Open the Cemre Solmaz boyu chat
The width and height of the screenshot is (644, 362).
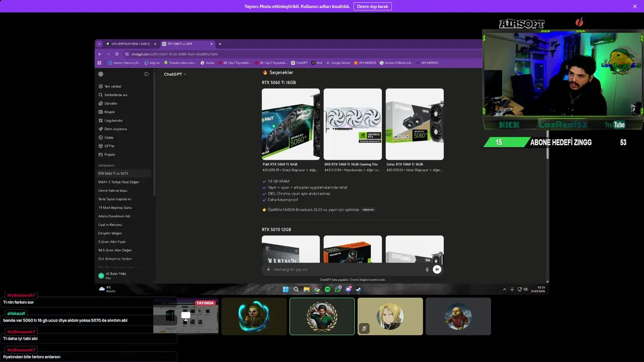pyautogui.click(x=124, y=191)
